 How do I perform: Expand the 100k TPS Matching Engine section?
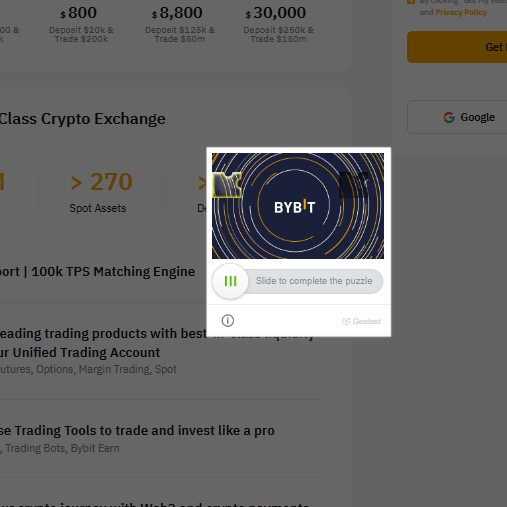(x=97, y=272)
